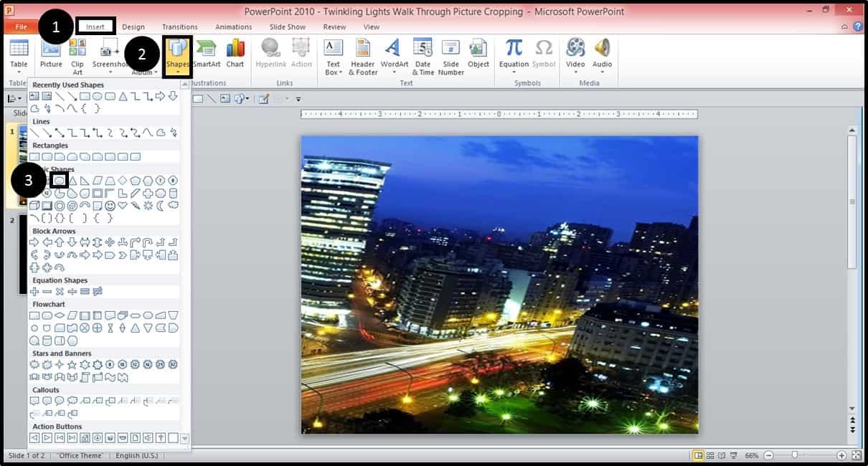Click the SmartArt icon
This screenshot has height=466, width=868.
tap(207, 48)
